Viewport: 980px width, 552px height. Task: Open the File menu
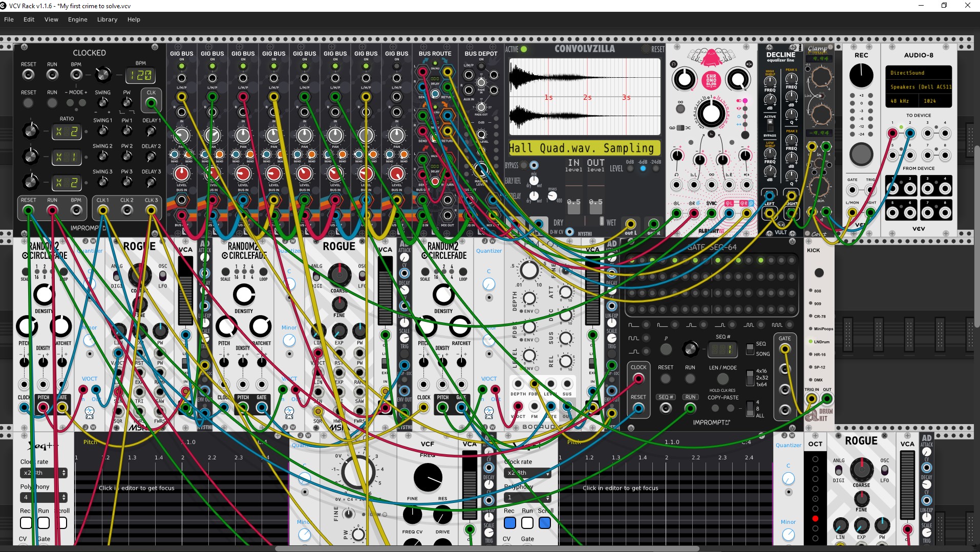point(9,19)
